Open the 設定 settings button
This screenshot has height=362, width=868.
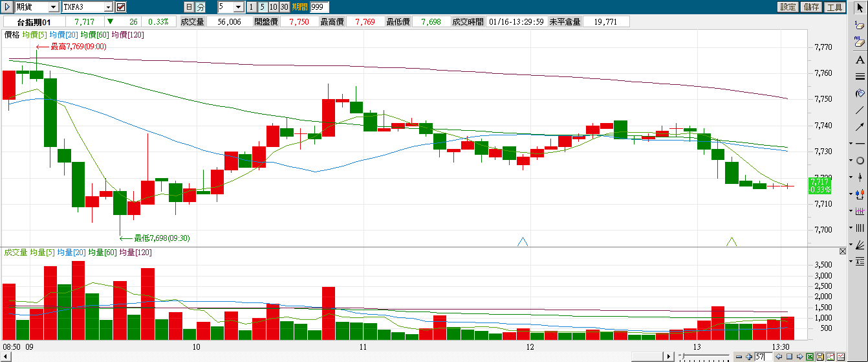coord(788,7)
